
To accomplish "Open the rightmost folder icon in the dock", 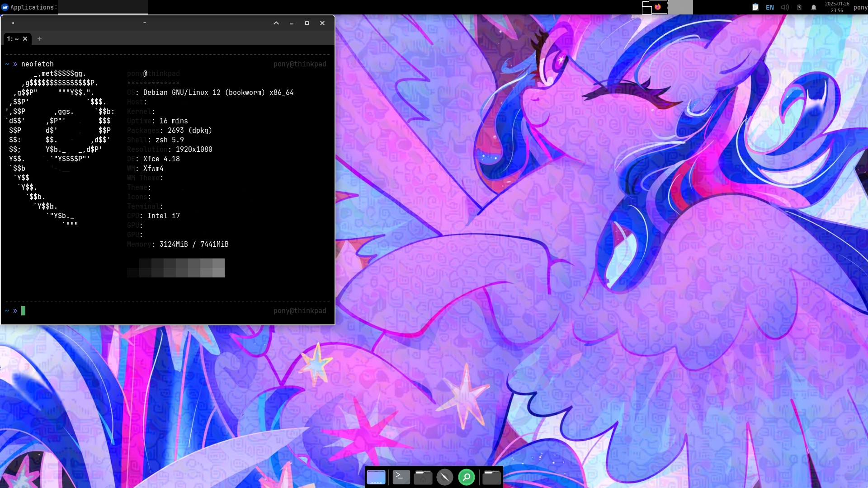I will (492, 477).
